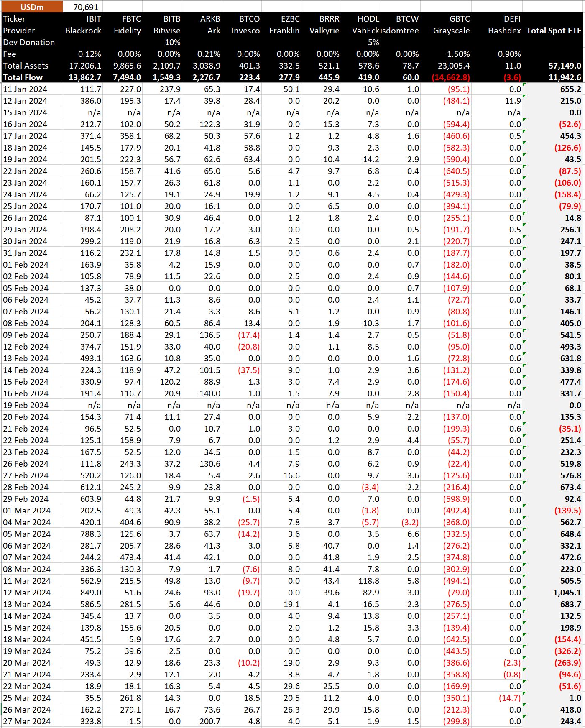Click the 6.6 BTCW flow cell

point(413,534)
